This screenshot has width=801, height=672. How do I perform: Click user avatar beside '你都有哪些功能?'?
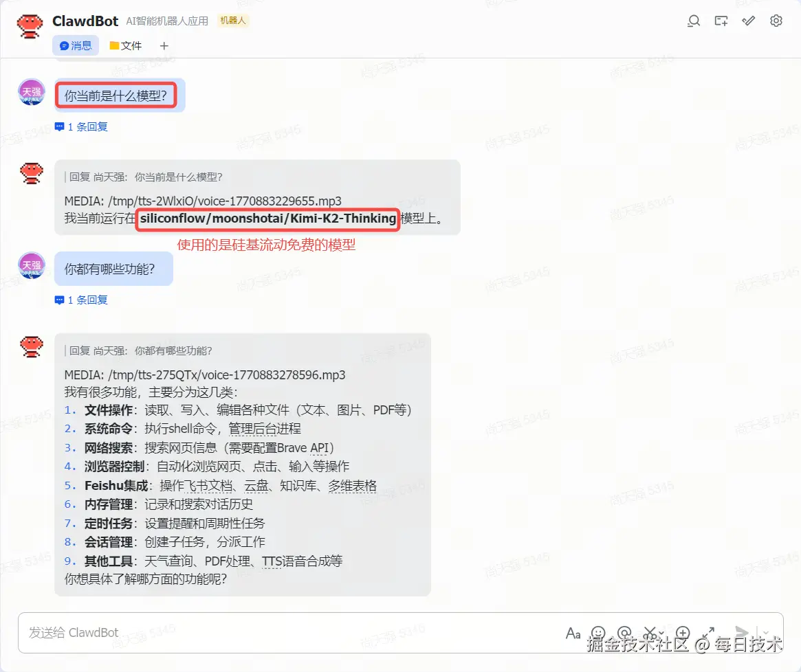[32, 265]
